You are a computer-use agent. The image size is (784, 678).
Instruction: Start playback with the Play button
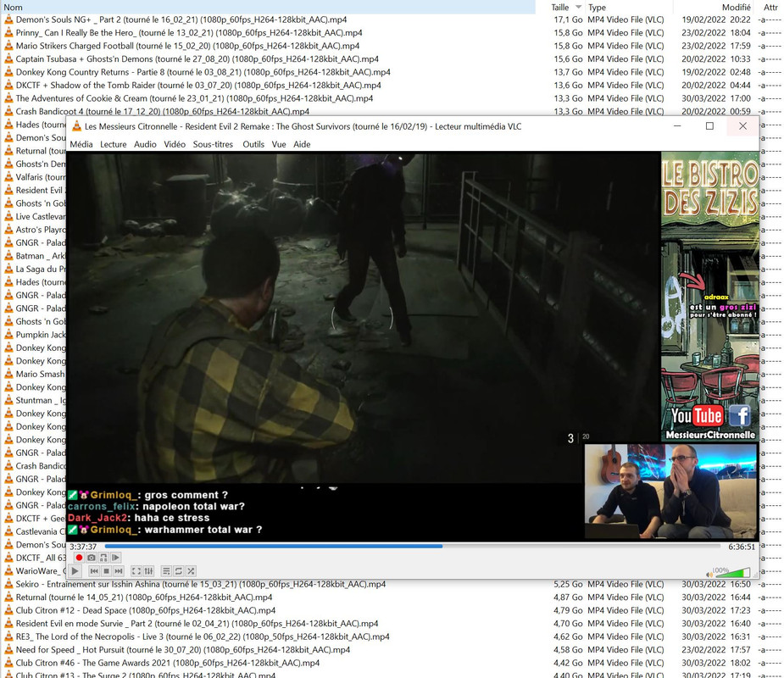pyautogui.click(x=75, y=571)
